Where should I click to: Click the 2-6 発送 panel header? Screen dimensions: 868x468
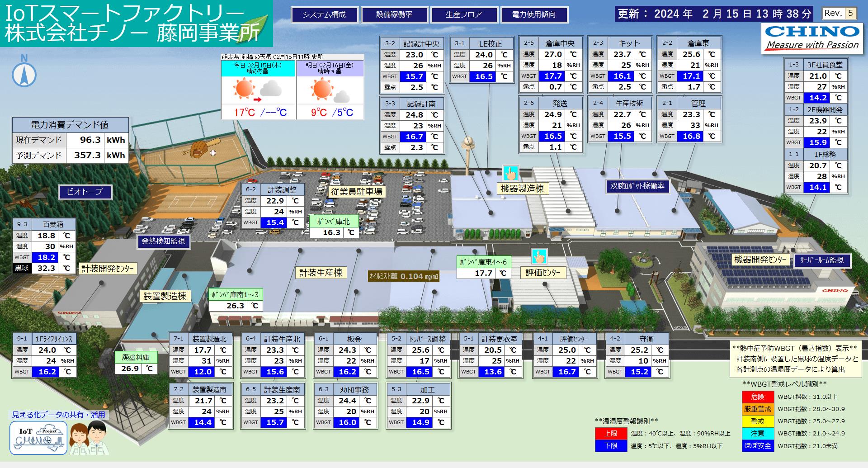click(550, 104)
